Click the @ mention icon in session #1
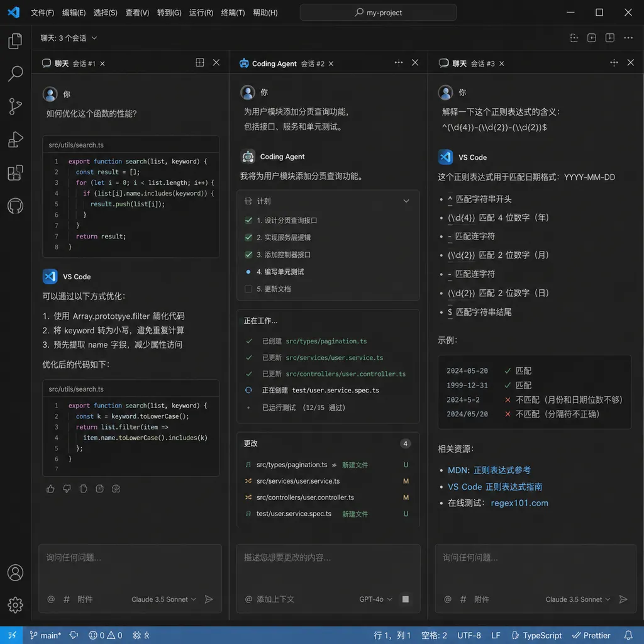 pos(51,599)
